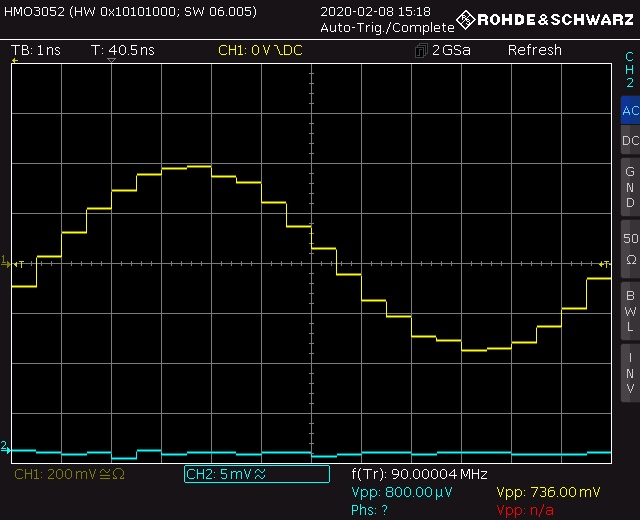This screenshot has width=640, height=520.
Task: Click the AC wave symbol in CH2 box
Action: (260, 474)
